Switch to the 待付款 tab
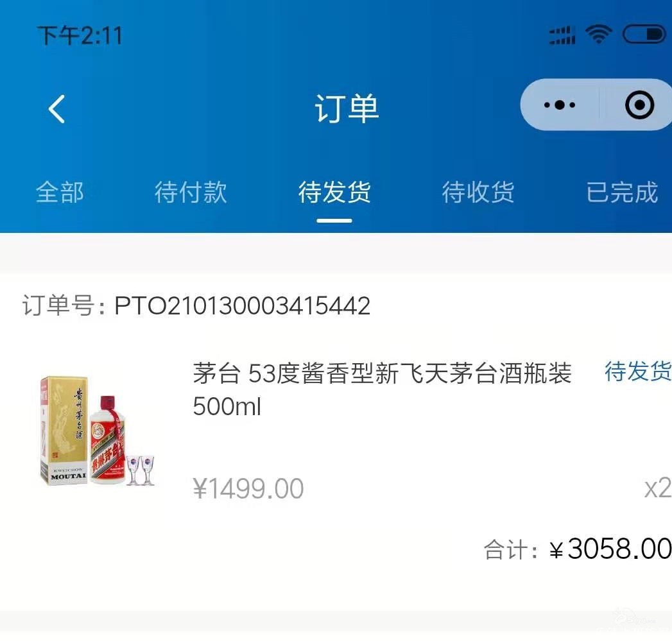 pyautogui.click(x=191, y=192)
